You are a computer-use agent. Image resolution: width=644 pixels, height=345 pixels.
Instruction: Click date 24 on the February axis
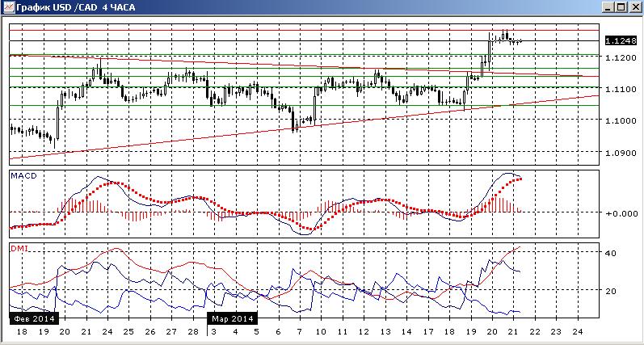pyautogui.click(x=108, y=332)
